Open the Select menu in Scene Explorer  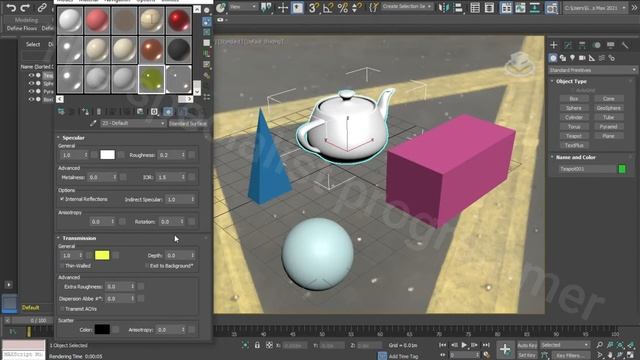(x=33, y=44)
